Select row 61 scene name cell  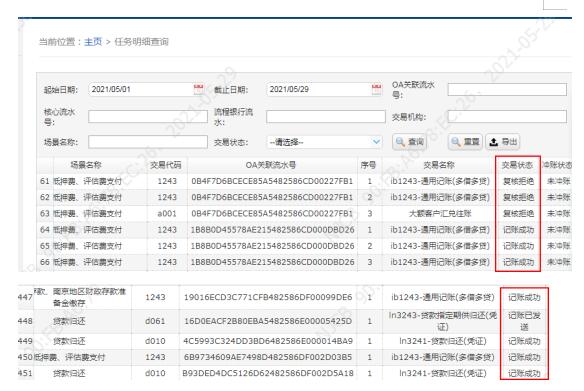coord(88,181)
